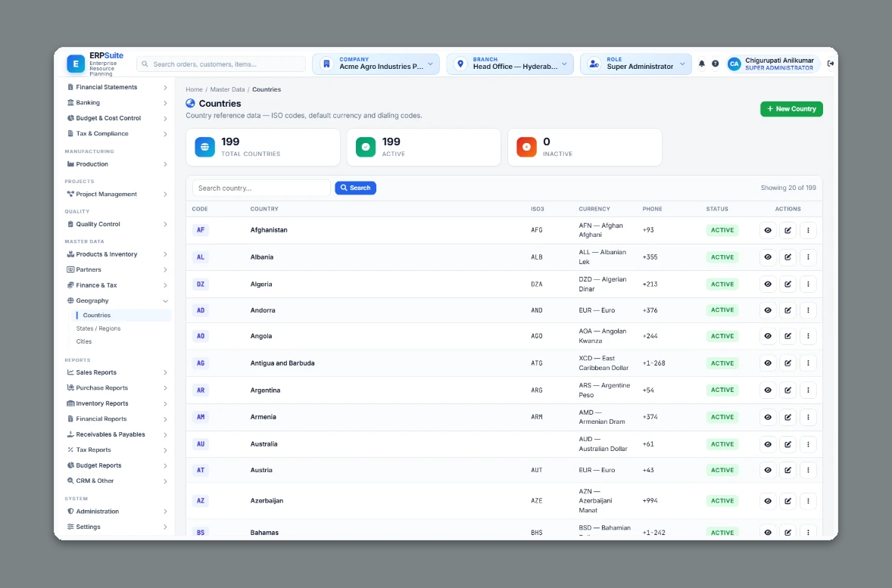Click the Search country input field
The image size is (892, 588).
(262, 188)
